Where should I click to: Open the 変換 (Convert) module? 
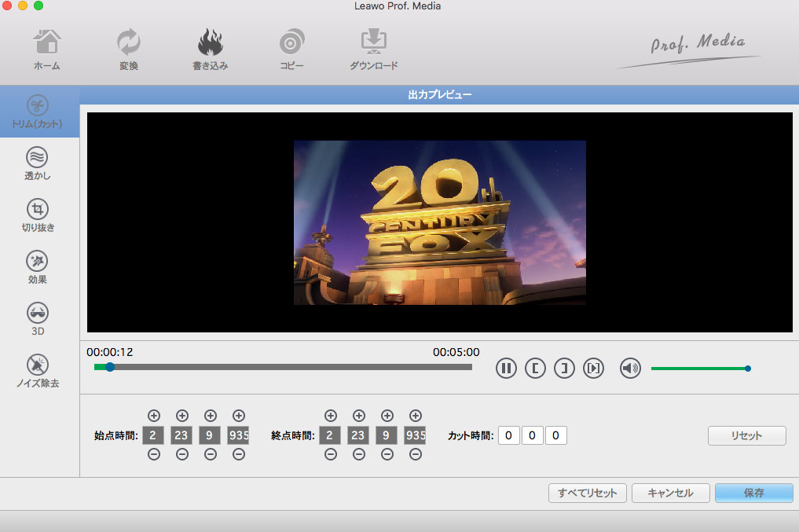128,43
